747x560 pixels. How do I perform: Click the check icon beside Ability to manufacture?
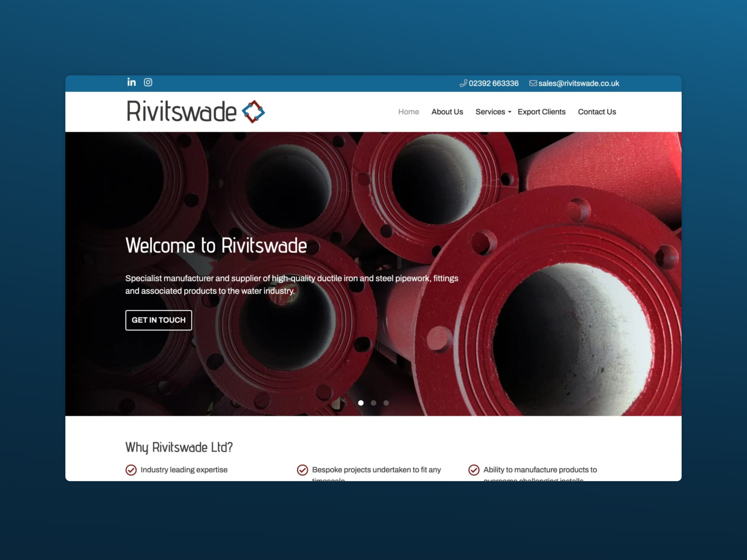pos(474,470)
